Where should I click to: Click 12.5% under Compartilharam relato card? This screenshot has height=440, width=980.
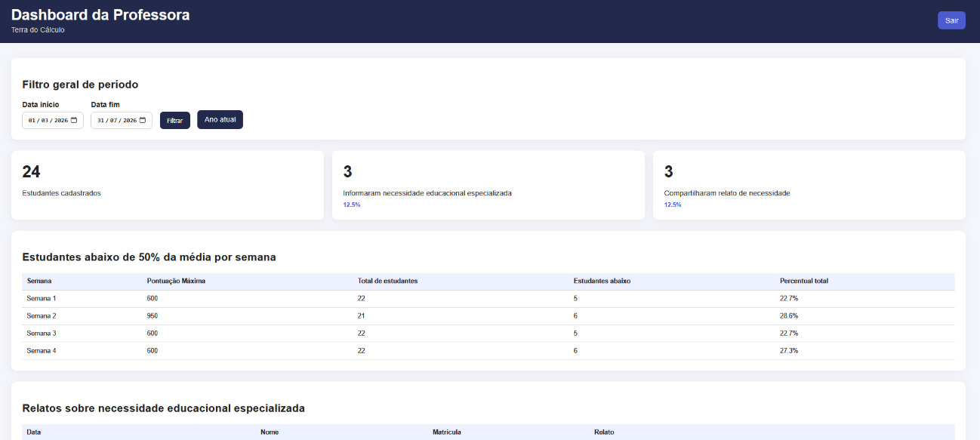coord(673,205)
